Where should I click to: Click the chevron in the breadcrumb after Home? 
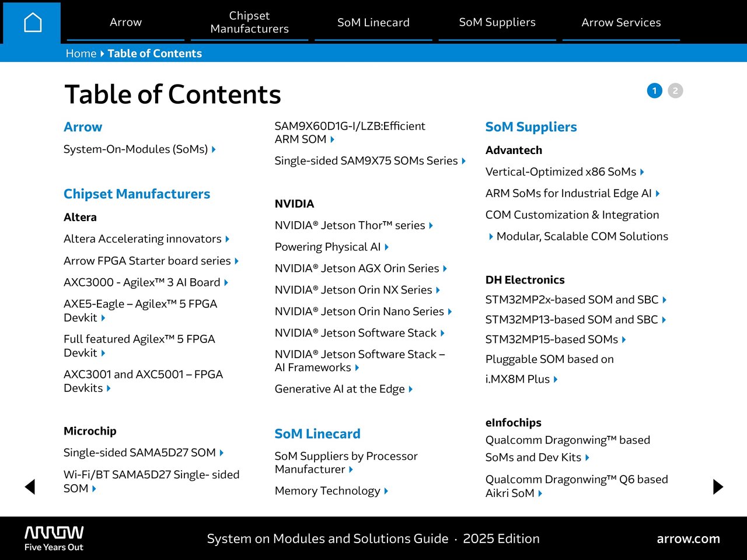[102, 53]
